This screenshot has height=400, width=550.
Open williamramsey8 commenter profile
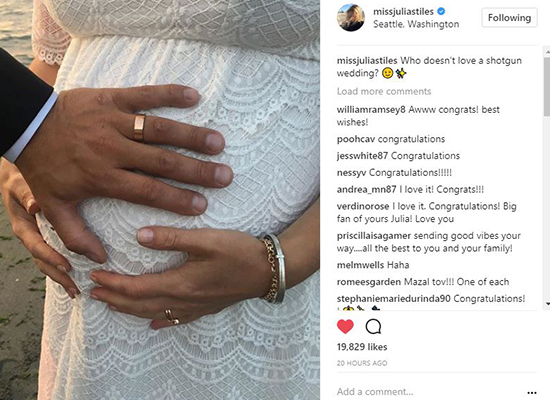(x=371, y=110)
